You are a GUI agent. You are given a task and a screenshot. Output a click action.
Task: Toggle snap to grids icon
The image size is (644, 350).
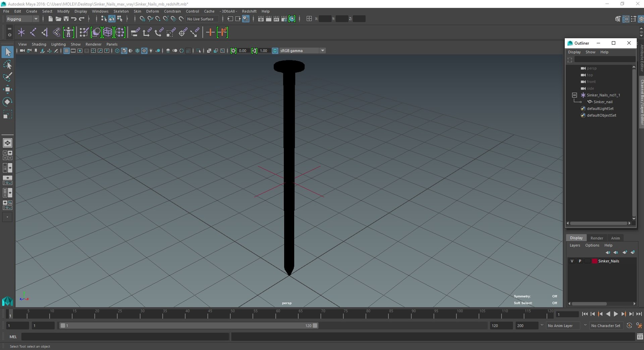[x=142, y=19]
